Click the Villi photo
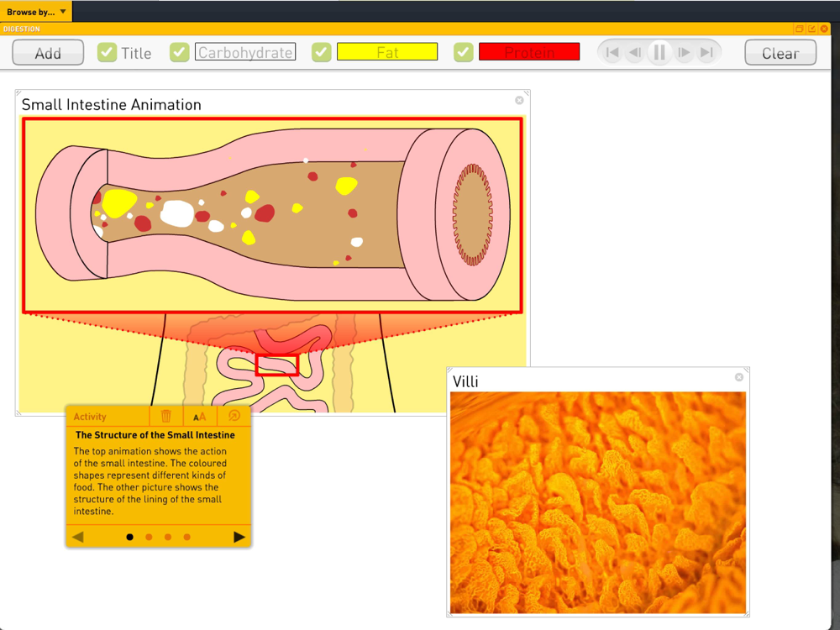 tap(598, 502)
